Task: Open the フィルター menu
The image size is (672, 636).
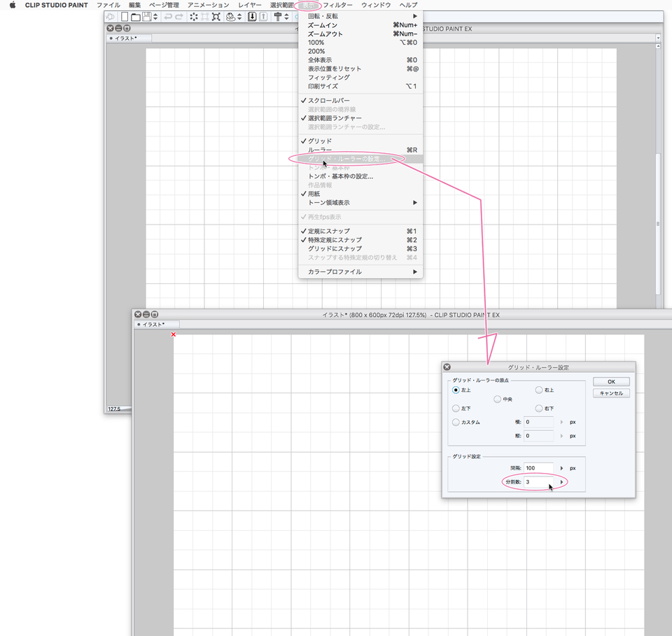Action: click(337, 5)
